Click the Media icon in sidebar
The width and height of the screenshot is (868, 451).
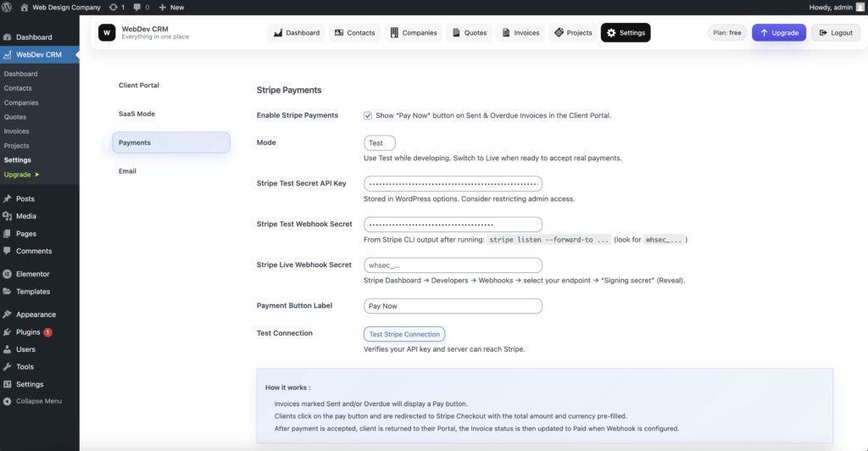click(x=7, y=216)
